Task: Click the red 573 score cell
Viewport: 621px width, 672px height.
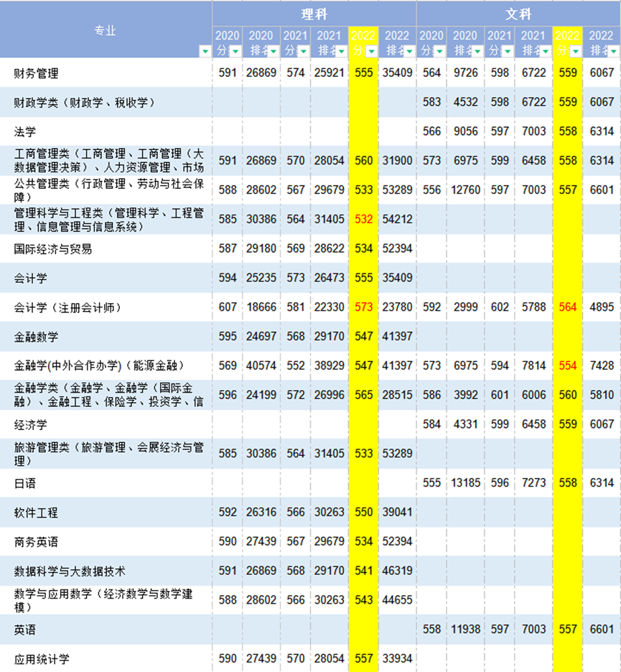Action: (364, 307)
